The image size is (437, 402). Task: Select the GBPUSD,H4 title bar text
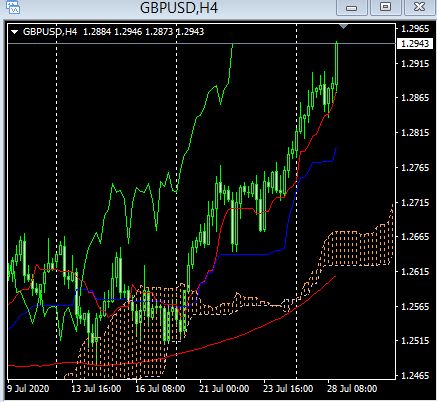point(179,8)
